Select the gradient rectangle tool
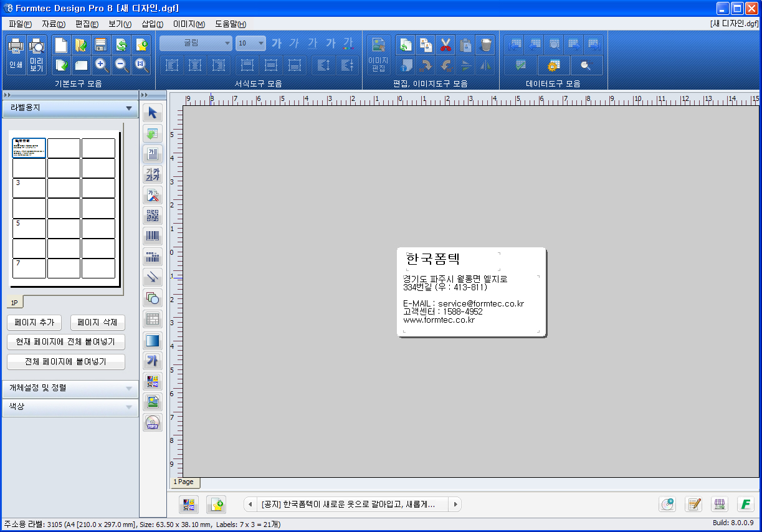 [153, 340]
